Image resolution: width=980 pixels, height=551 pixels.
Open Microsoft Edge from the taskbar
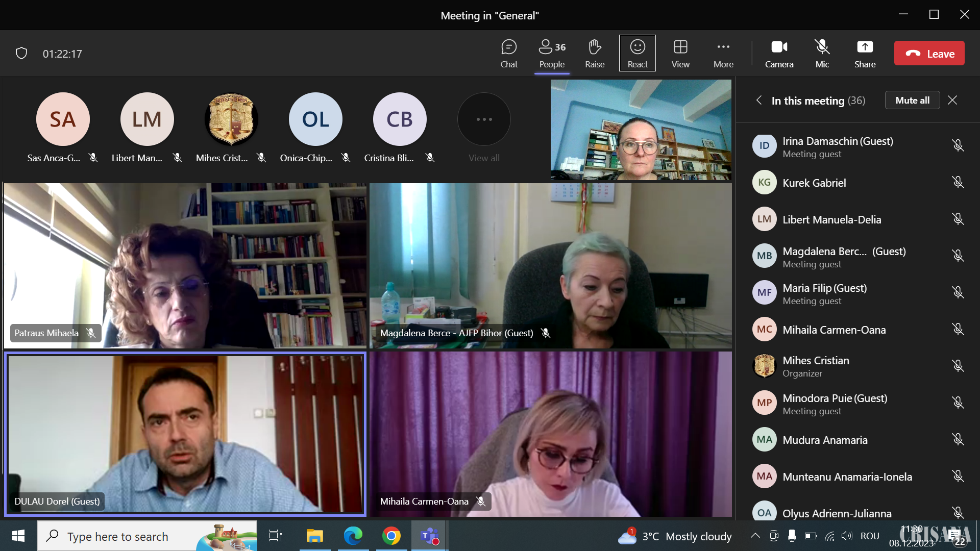click(353, 536)
